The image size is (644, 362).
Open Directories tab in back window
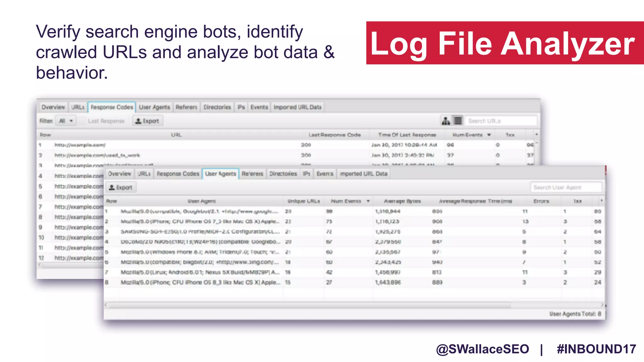pos(217,107)
